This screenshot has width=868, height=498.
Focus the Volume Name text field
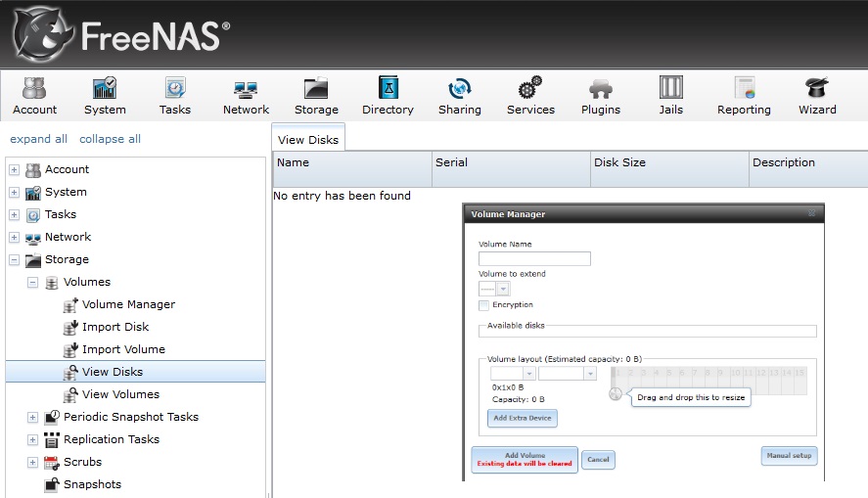pos(534,259)
